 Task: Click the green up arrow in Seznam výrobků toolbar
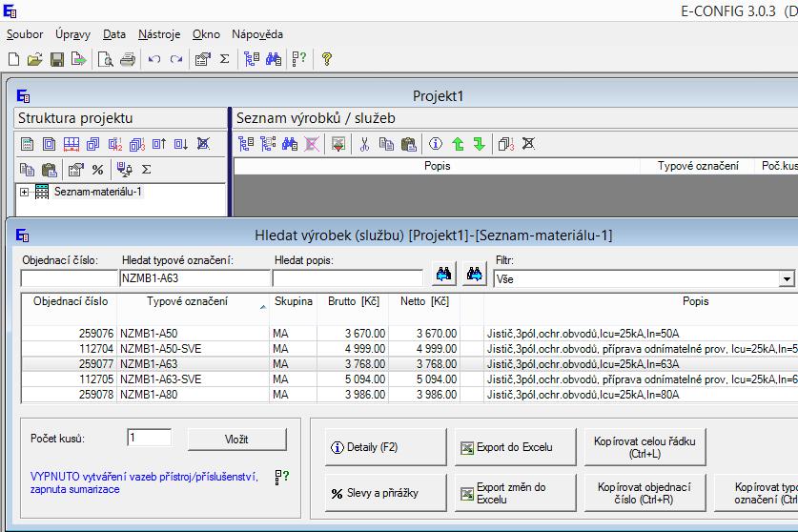coord(458,144)
